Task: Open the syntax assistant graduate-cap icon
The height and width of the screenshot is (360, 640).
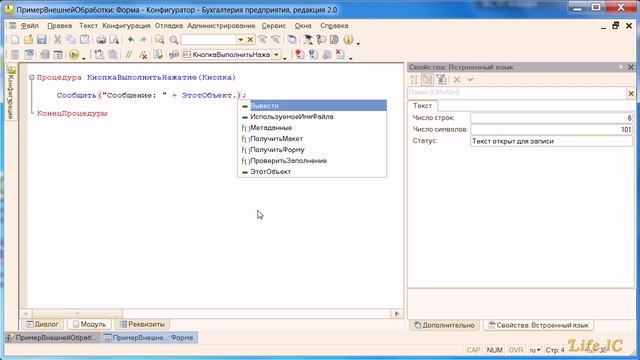Action: click(307, 40)
